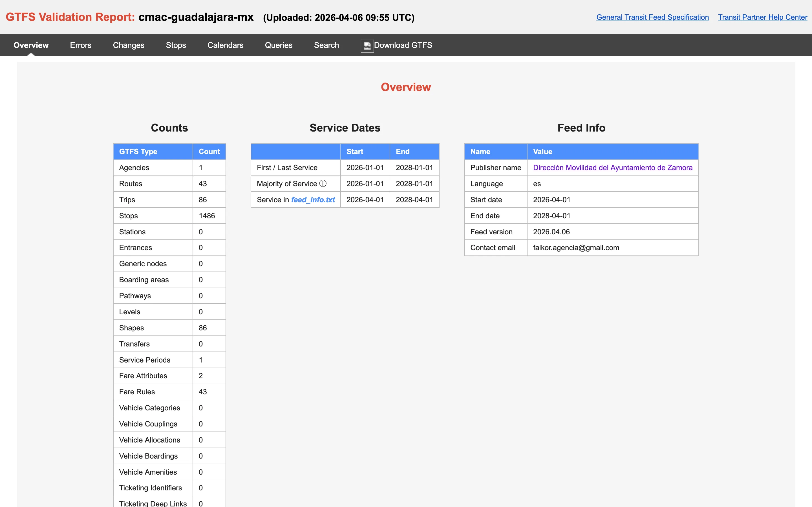Select the Queries tab
The height and width of the screenshot is (507, 812).
(279, 45)
